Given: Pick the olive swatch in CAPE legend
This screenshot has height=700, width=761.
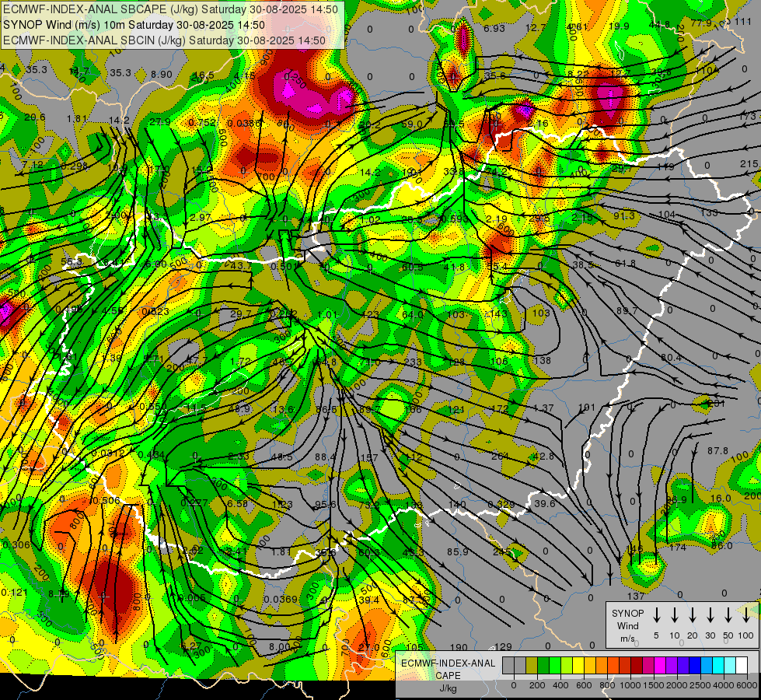Looking at the screenshot, I should pos(532,665).
